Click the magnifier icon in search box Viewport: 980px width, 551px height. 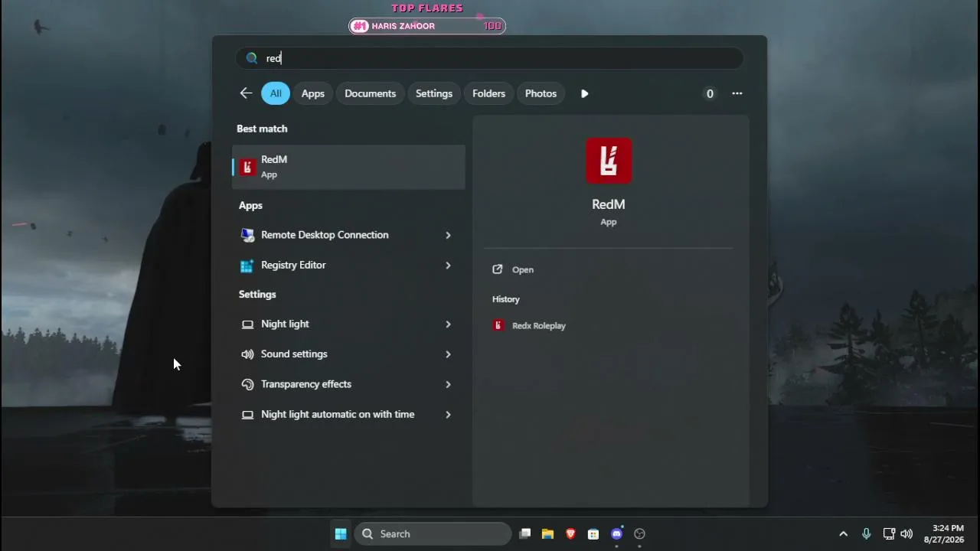(252, 58)
